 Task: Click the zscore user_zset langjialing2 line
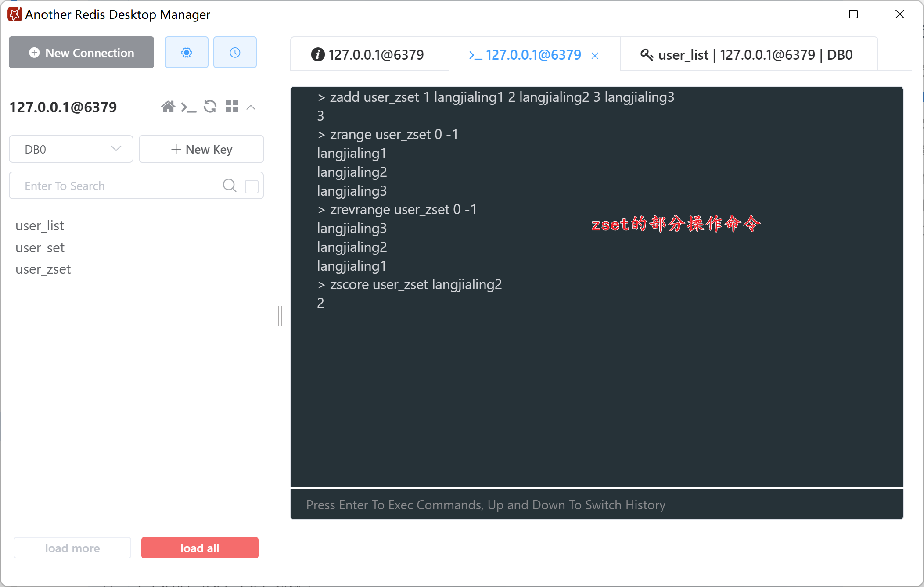point(409,284)
